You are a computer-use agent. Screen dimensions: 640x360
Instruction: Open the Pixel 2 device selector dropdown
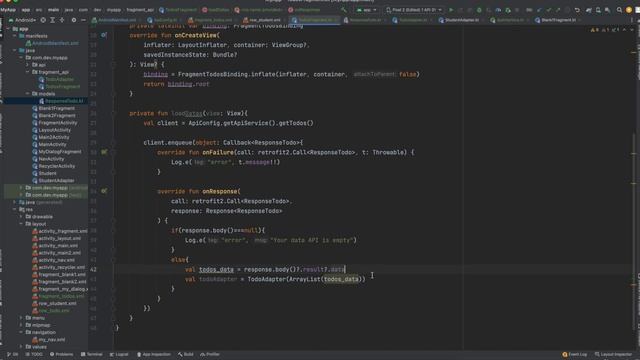pyautogui.click(x=414, y=10)
